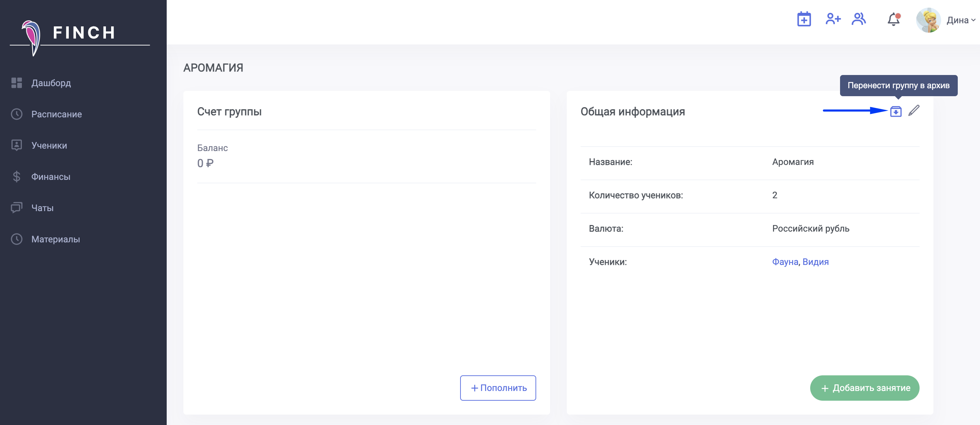Click the add student icon
This screenshot has width=980, height=425.
tap(833, 19)
